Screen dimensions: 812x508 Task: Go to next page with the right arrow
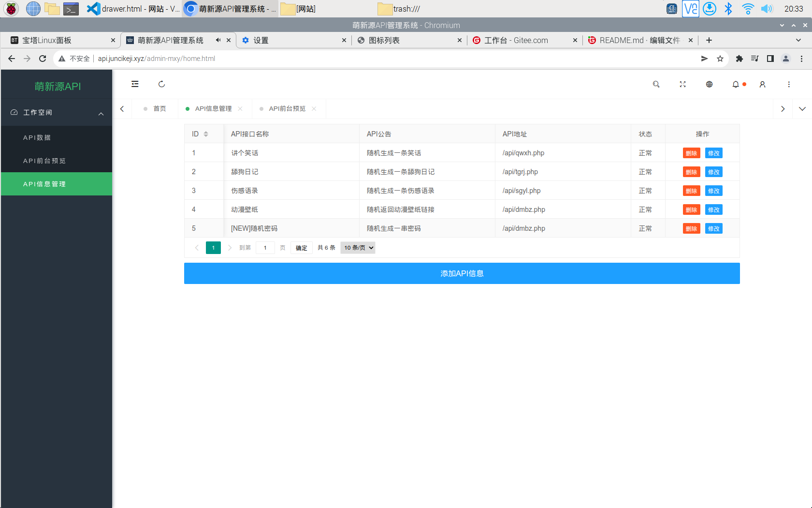click(230, 247)
